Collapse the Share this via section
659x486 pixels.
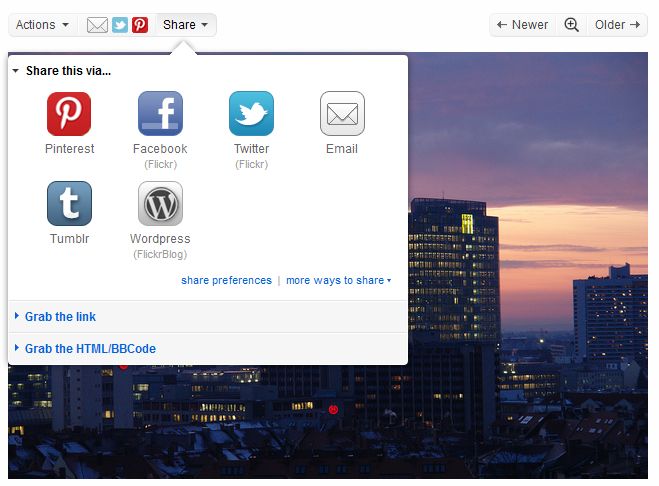(x=62, y=71)
